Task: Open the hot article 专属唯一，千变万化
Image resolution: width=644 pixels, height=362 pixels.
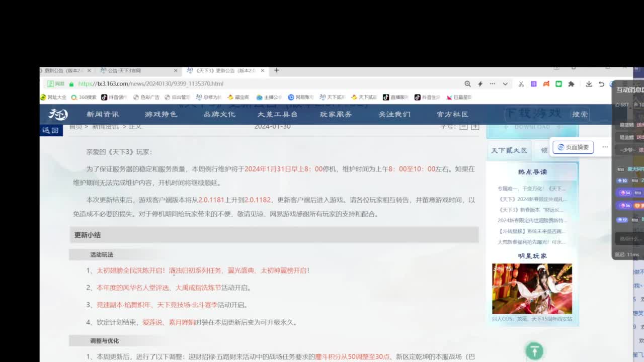Action: [x=531, y=189]
